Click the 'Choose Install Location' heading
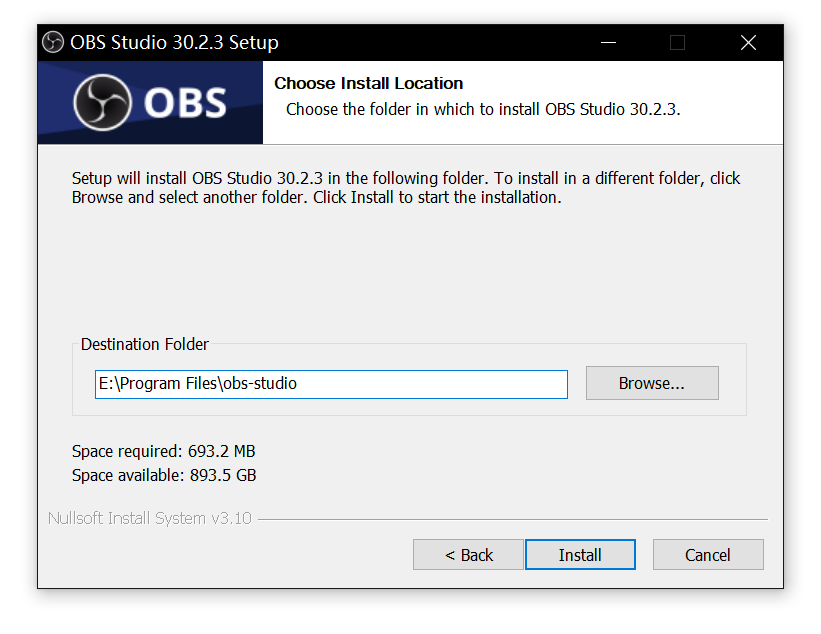Viewport: 821px width, 634px height. (x=369, y=83)
